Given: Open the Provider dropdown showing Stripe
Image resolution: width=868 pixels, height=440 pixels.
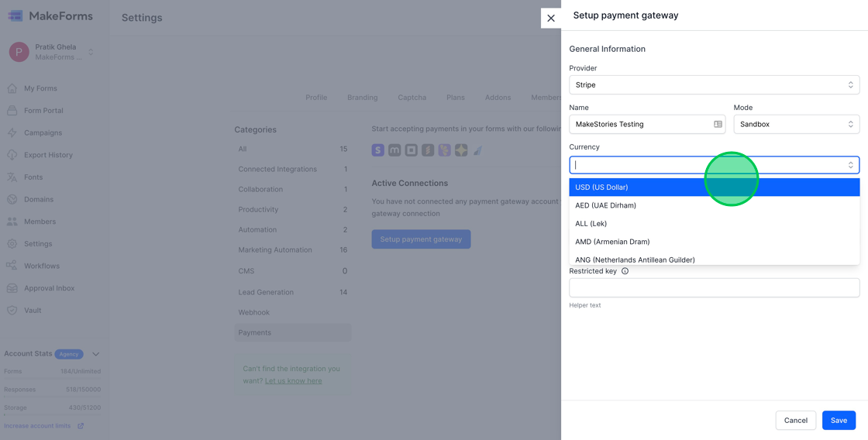Looking at the screenshot, I should [714, 85].
